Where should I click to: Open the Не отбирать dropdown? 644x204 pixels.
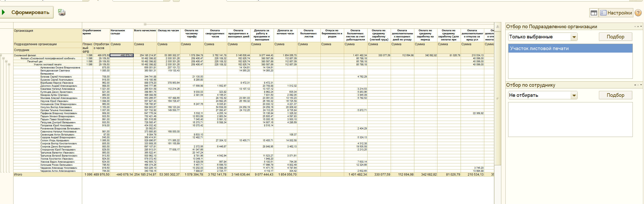[x=574, y=95]
